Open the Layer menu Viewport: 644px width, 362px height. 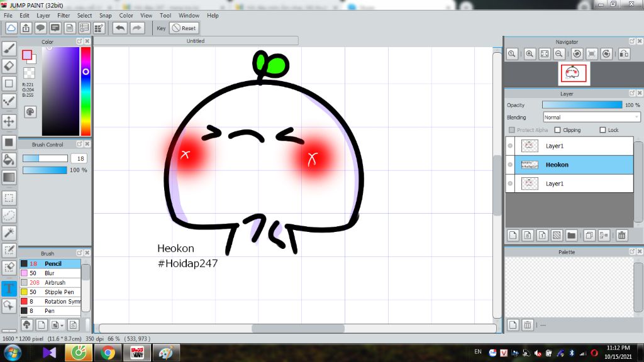(x=43, y=16)
